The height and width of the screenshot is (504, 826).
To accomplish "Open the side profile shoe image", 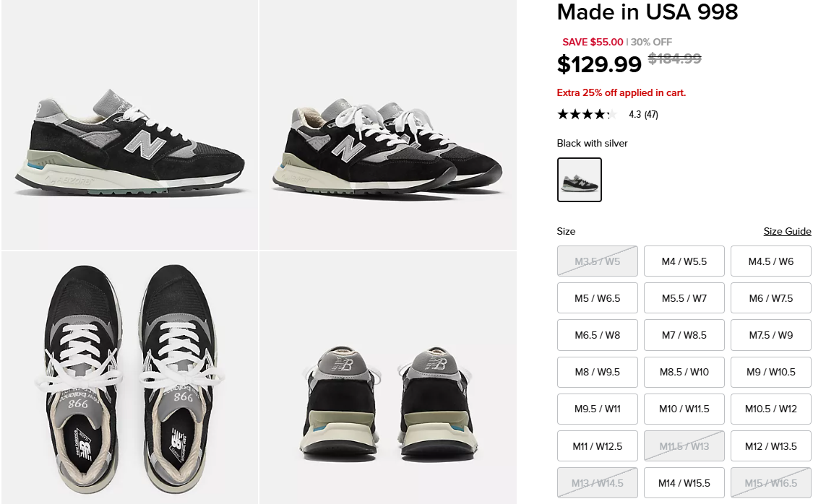I will click(129, 125).
